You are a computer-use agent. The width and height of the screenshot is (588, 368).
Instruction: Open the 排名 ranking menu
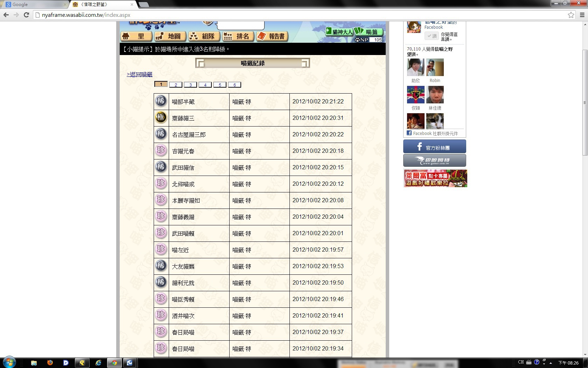pyautogui.click(x=238, y=36)
